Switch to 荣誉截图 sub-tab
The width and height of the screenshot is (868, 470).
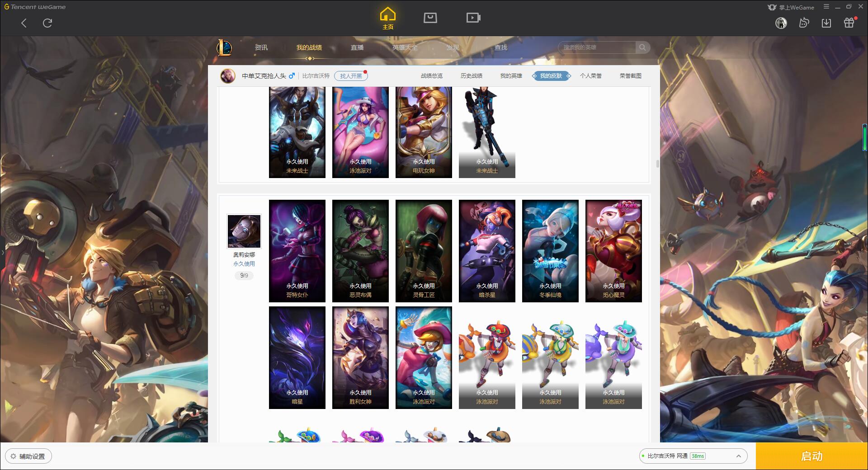pyautogui.click(x=631, y=76)
